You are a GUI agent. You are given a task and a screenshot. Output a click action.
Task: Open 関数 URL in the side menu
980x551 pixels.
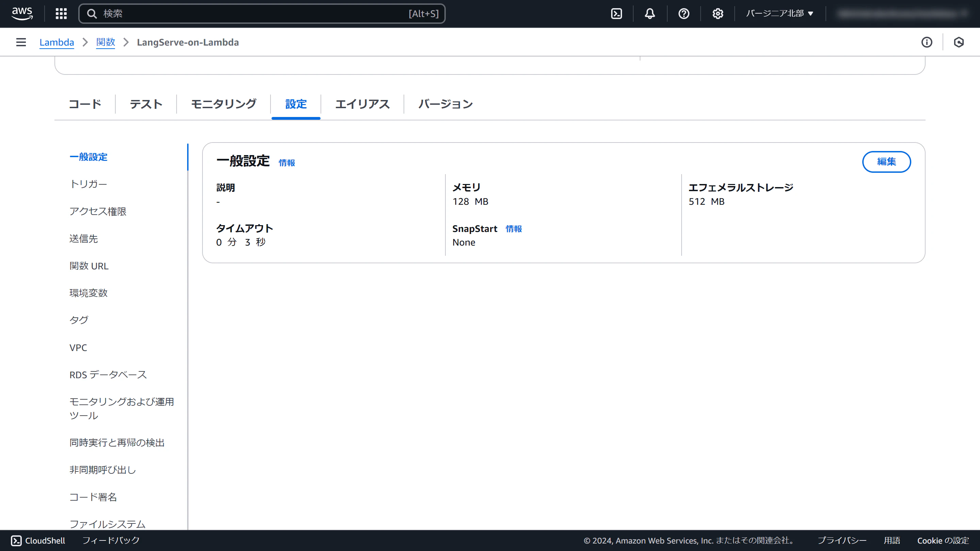click(89, 266)
